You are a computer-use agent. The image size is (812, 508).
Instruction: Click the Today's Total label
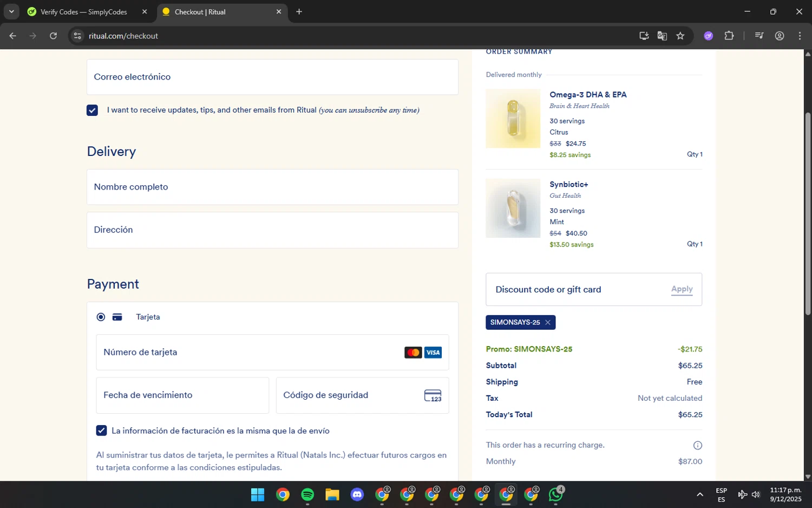tap(509, 415)
